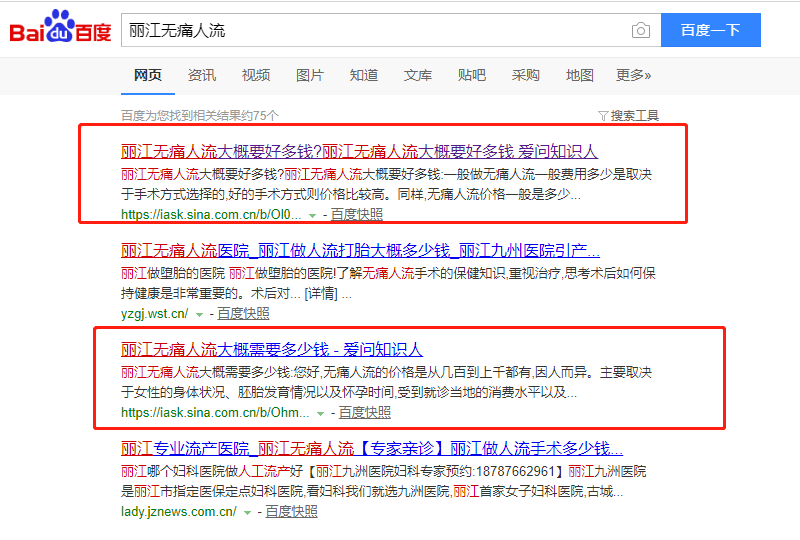Image resolution: width=800 pixels, height=540 pixels.
Task: Click the Baidu logo
Action: click(60, 30)
